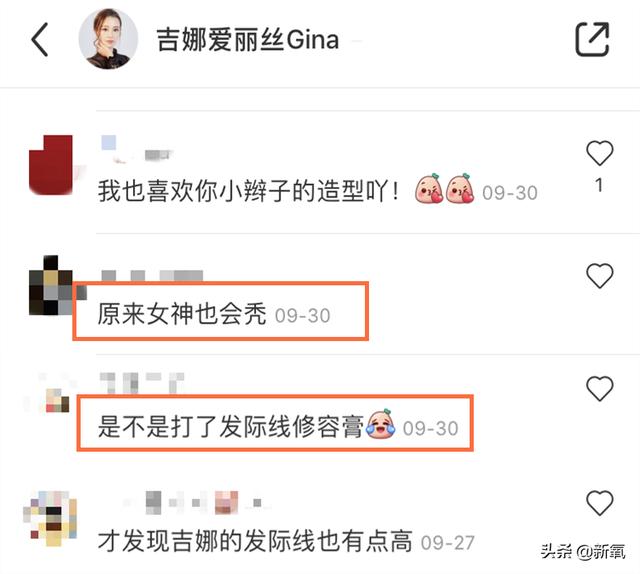Tap blurred username above 发际线修容膏 comment
This screenshot has width=640, height=574.
click(x=142, y=383)
